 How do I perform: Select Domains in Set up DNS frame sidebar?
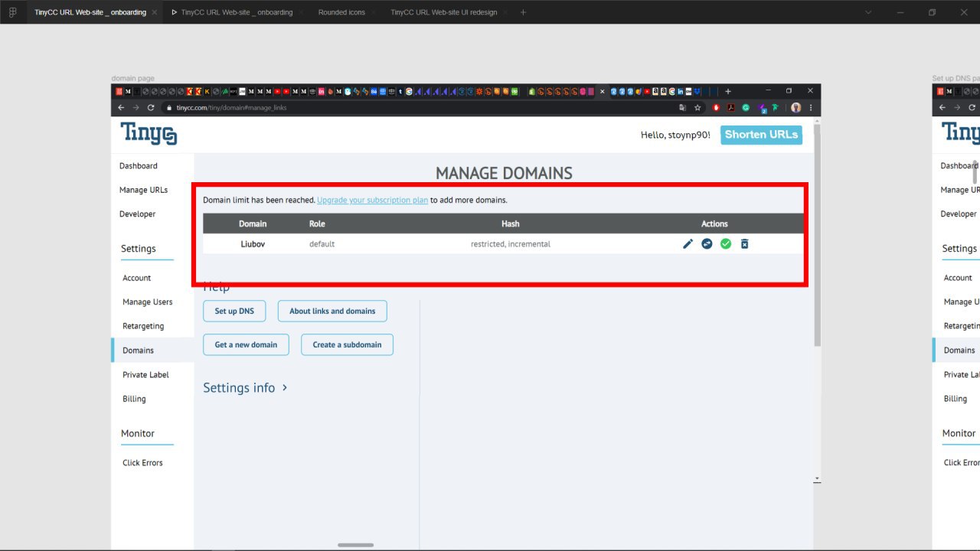coord(959,350)
